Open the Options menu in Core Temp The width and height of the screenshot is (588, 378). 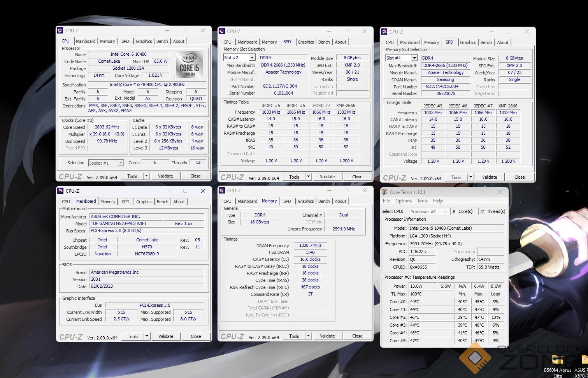pos(404,201)
